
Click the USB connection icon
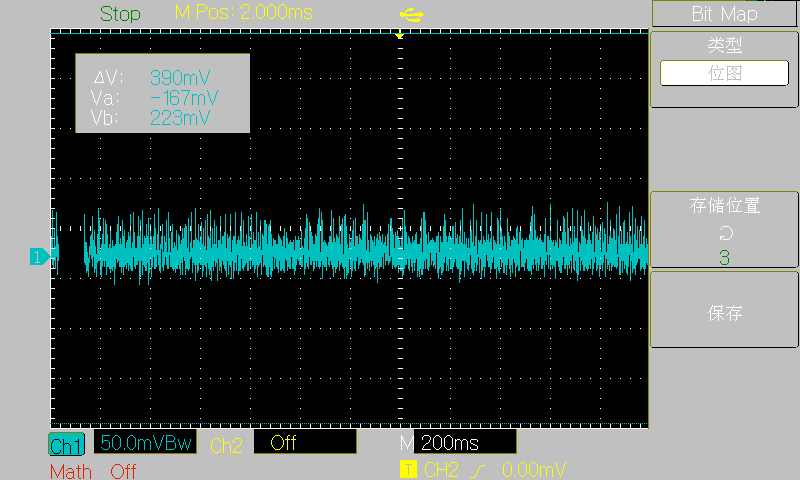pyautogui.click(x=411, y=15)
